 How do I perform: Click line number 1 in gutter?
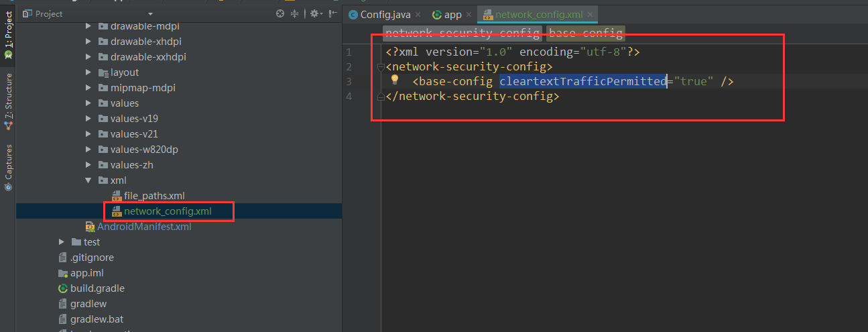349,52
